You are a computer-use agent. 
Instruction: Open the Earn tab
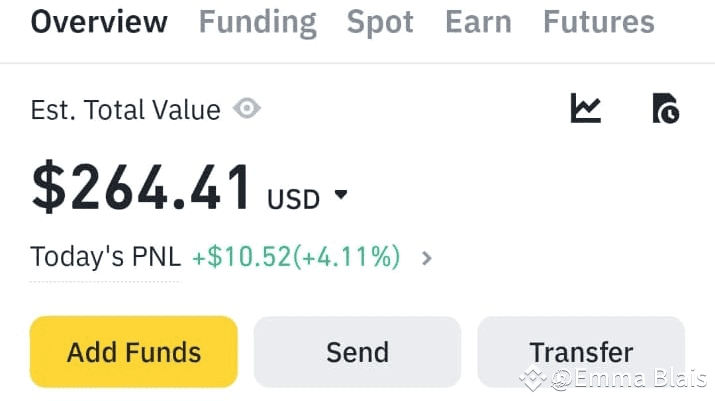pyautogui.click(x=478, y=22)
